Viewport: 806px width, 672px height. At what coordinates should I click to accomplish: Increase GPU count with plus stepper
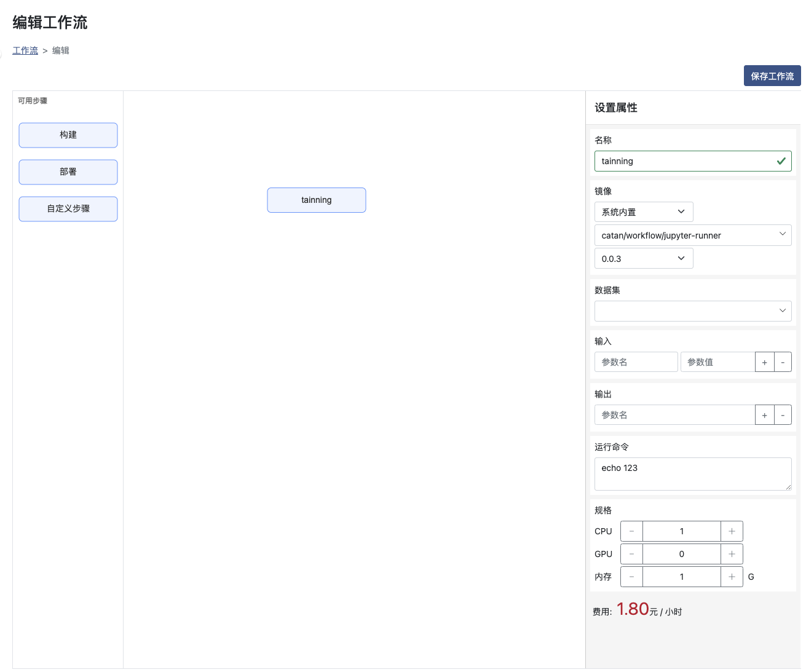(732, 554)
